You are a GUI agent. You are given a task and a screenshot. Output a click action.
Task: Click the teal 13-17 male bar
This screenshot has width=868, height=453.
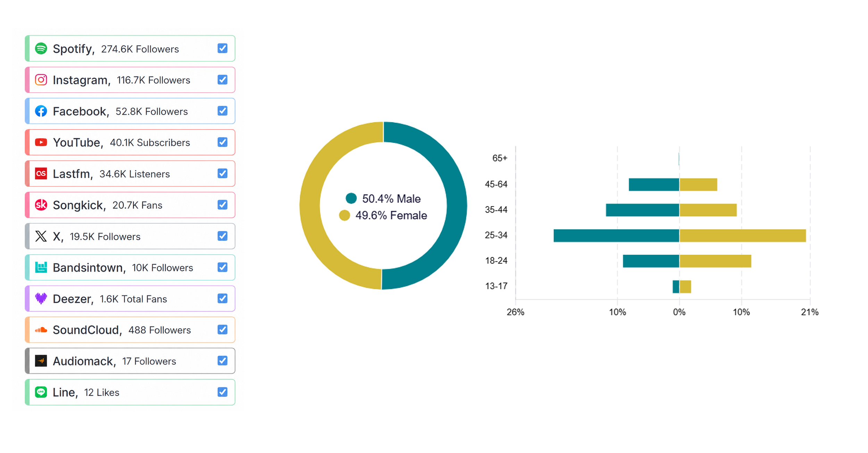pyautogui.click(x=676, y=287)
